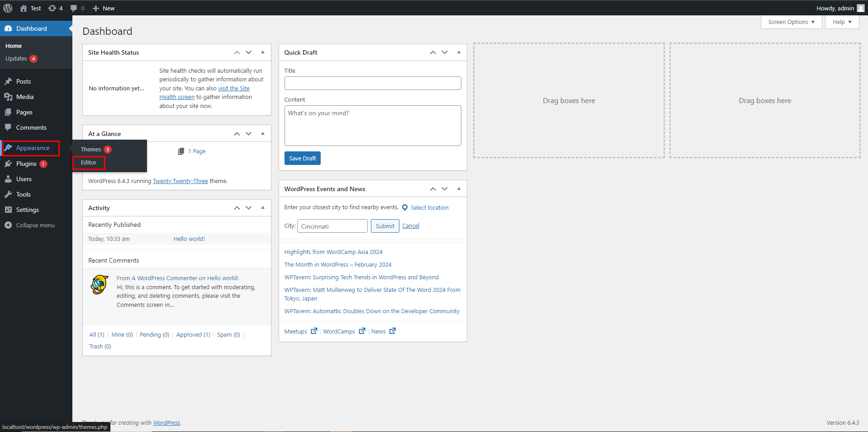
Task: Go to Home in Dashboard menu
Action: (14, 46)
